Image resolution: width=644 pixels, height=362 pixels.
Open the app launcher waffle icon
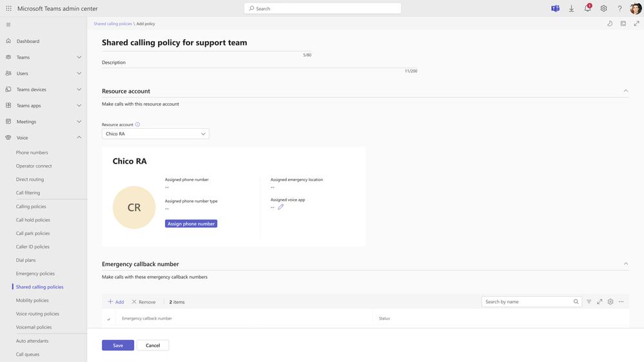pyautogui.click(x=8, y=8)
